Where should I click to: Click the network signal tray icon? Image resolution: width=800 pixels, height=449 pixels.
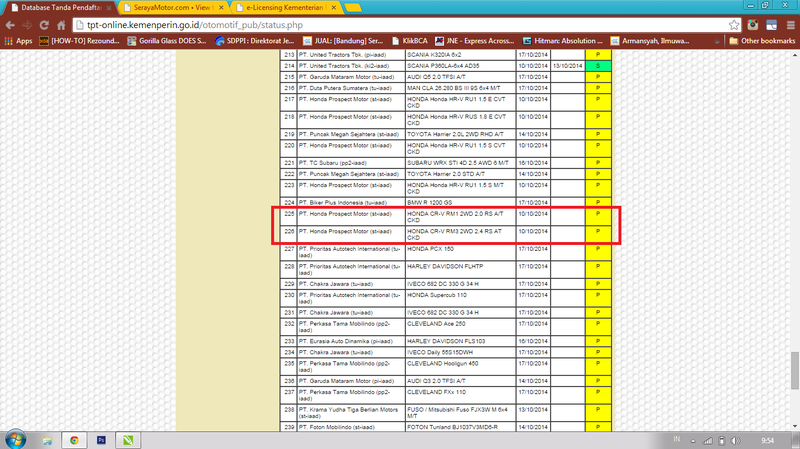[x=707, y=441]
